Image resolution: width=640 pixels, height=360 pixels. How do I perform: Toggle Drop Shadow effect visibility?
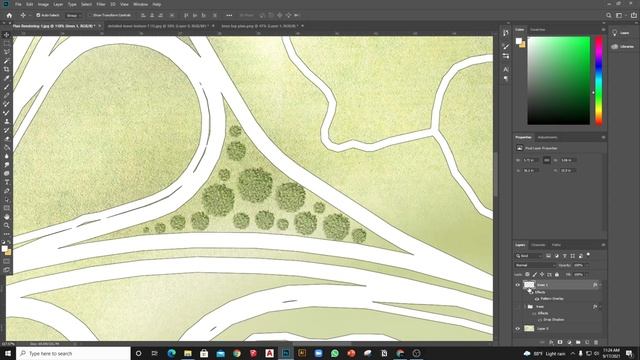click(540, 320)
